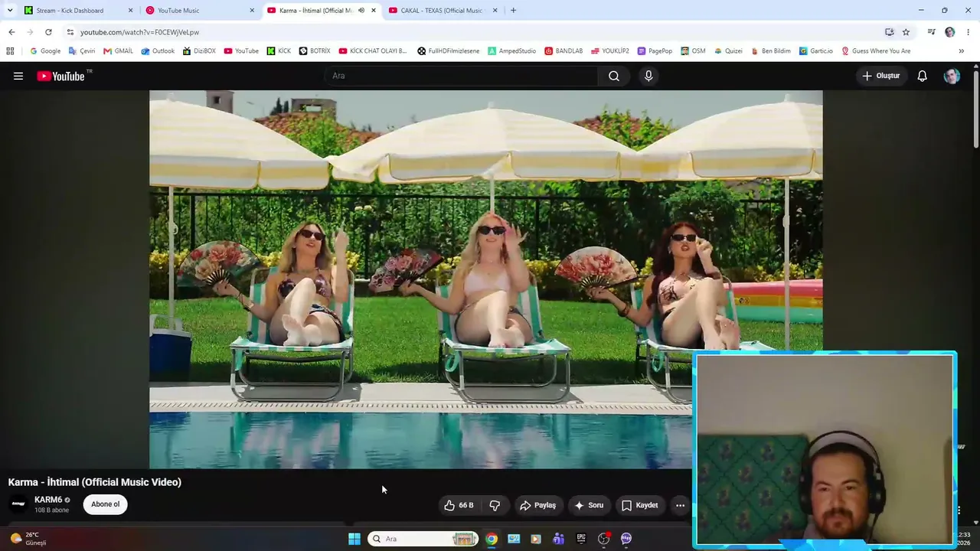Bookmark this page with the star icon

point(906,32)
